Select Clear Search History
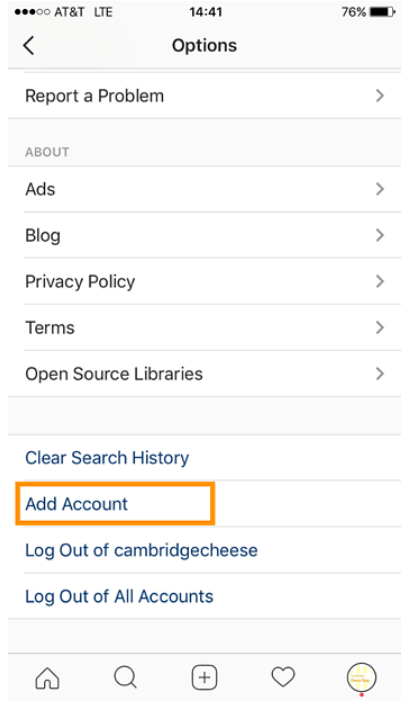The height and width of the screenshot is (727, 406). click(x=107, y=458)
